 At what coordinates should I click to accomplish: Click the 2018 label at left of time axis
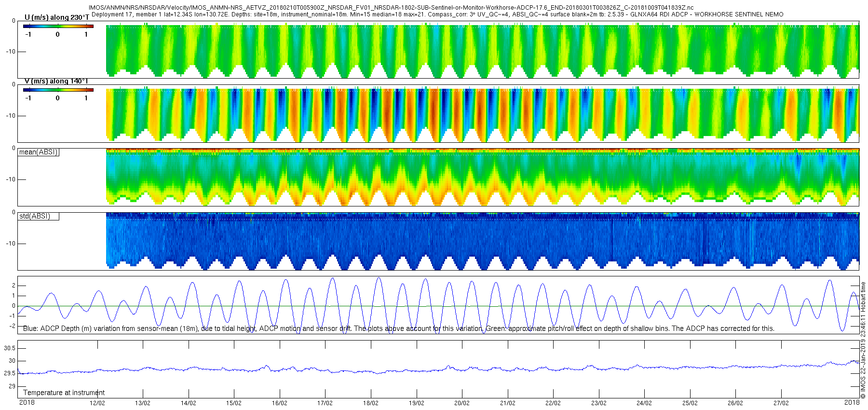point(27,402)
